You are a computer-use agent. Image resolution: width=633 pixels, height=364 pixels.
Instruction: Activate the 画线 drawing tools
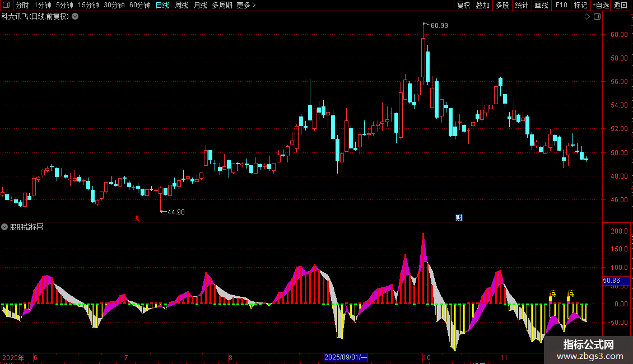click(x=541, y=5)
